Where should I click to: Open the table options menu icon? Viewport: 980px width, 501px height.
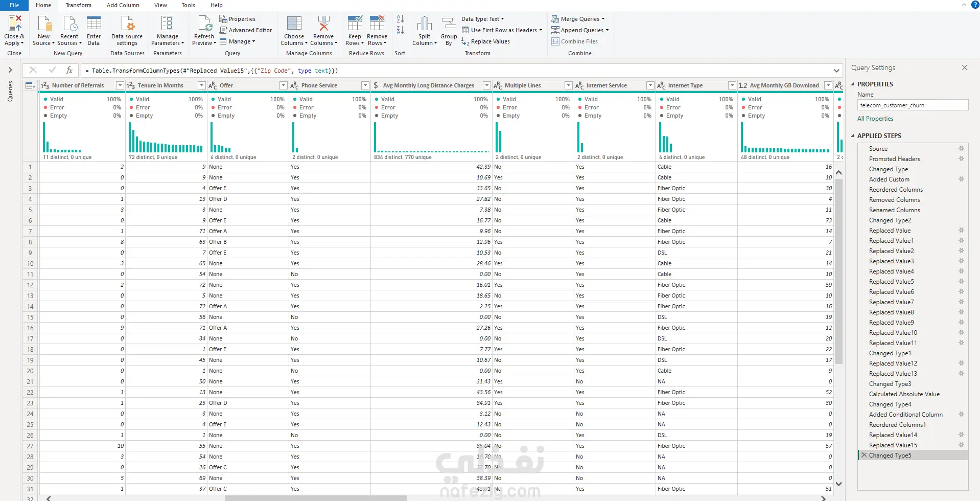(x=31, y=85)
